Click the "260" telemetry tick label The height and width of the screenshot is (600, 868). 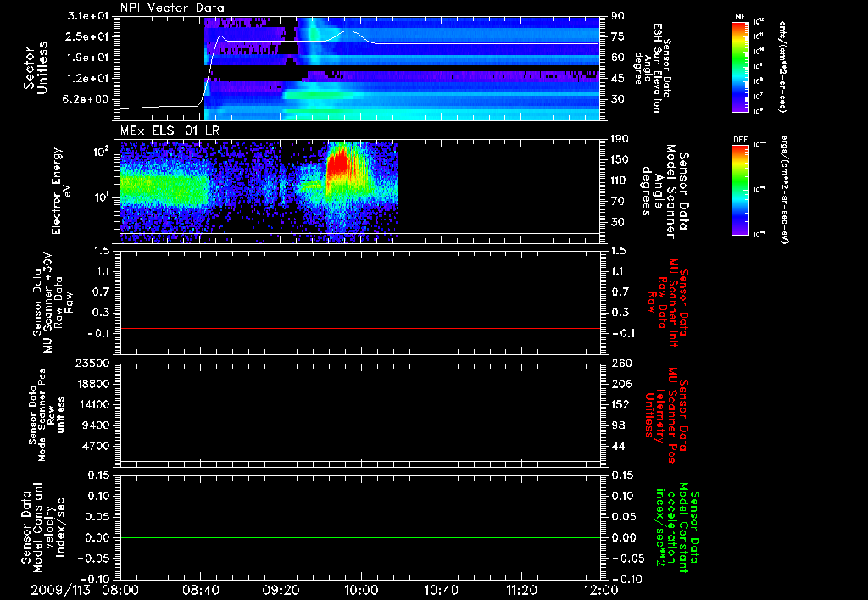click(621, 364)
